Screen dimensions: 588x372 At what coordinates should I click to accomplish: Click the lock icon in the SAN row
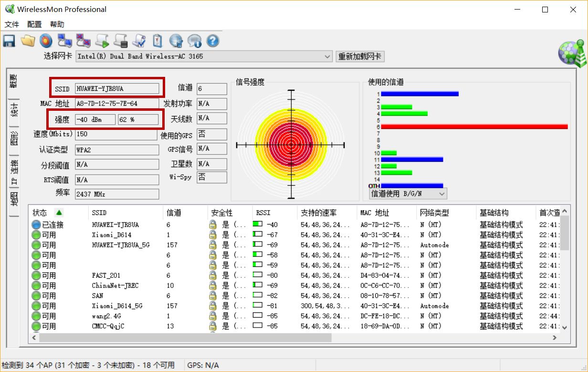point(213,296)
